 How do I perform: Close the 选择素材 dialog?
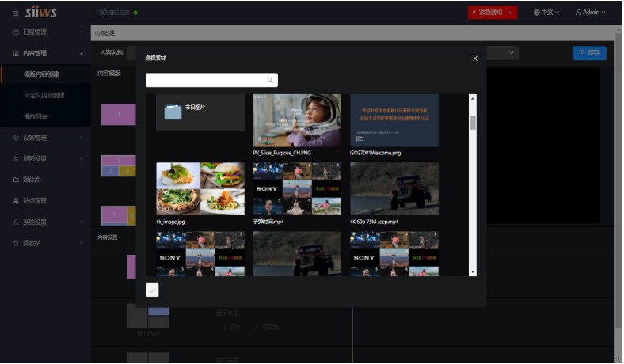pyautogui.click(x=475, y=59)
